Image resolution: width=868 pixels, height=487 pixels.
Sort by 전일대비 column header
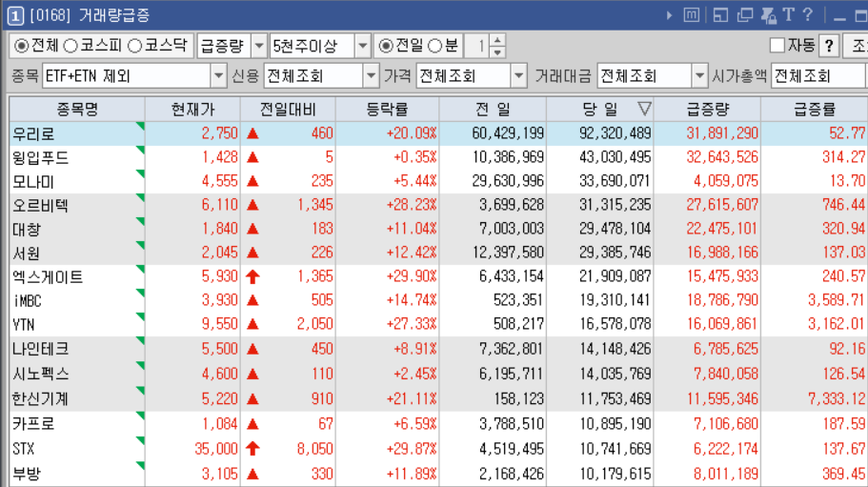pyautogui.click(x=288, y=109)
